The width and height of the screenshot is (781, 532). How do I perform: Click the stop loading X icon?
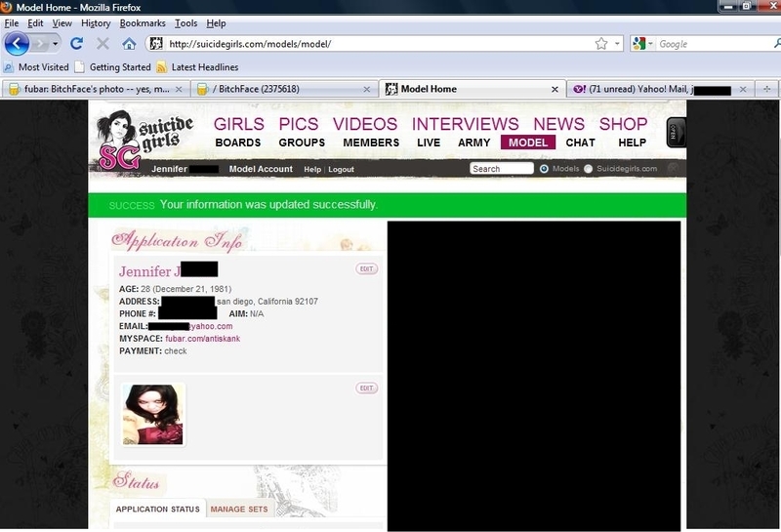(x=103, y=44)
